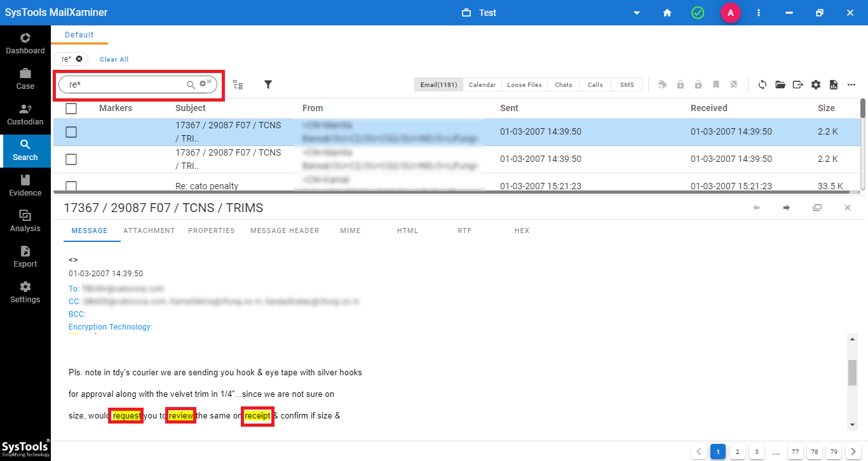Go to results page 77
The image size is (868, 461).
(795, 452)
